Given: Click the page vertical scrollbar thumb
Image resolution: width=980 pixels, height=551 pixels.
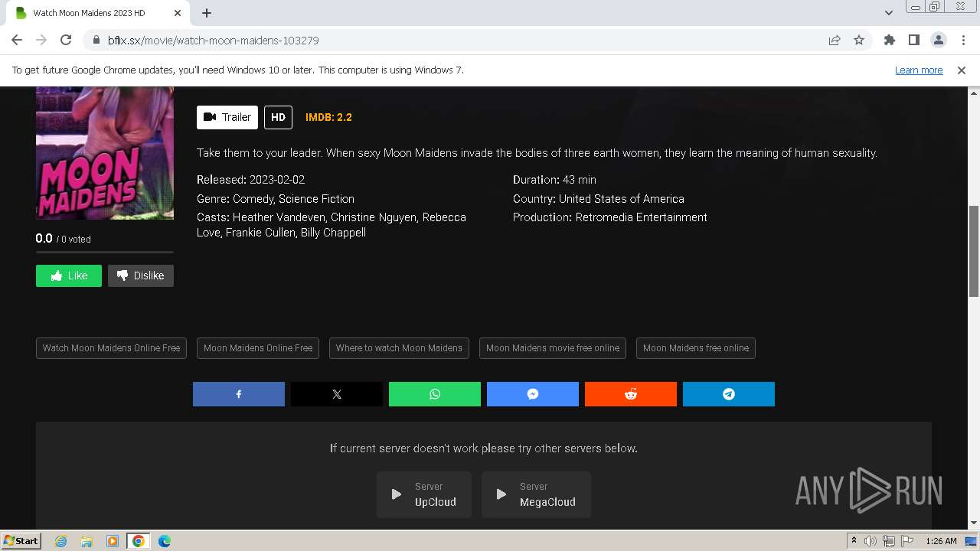Looking at the screenshot, I should point(974,251).
